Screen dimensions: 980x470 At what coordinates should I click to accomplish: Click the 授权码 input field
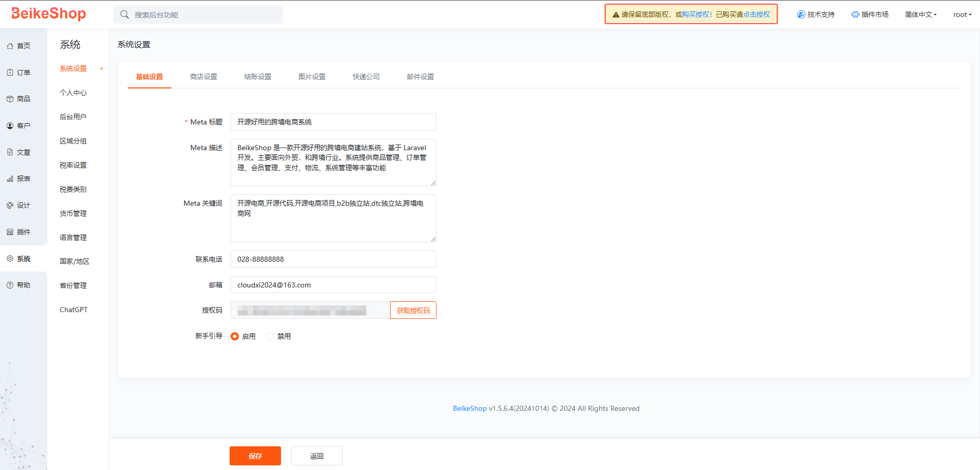click(x=310, y=310)
